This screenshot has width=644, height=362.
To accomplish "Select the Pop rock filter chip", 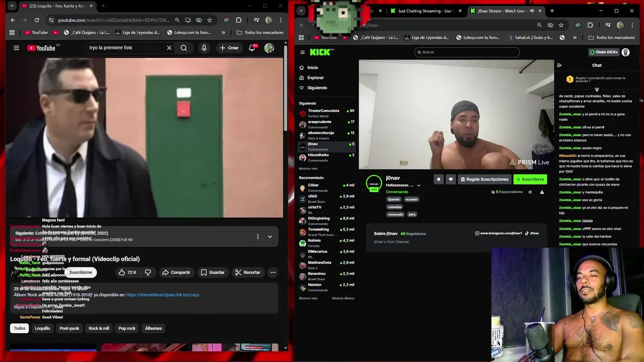I will (x=127, y=328).
